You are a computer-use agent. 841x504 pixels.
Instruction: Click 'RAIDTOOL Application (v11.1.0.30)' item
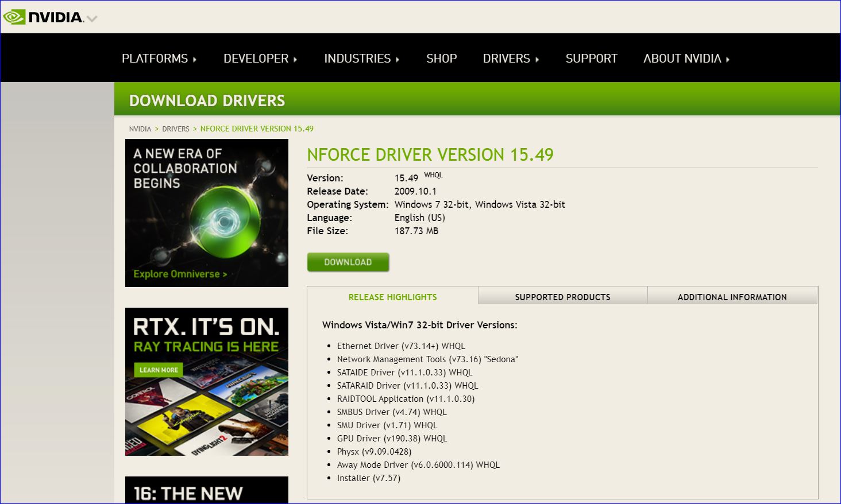[406, 399]
